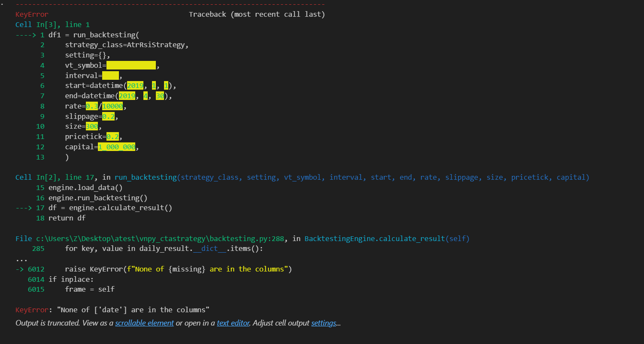Open output as a scrollable element link
644x344 pixels.
click(x=144, y=323)
